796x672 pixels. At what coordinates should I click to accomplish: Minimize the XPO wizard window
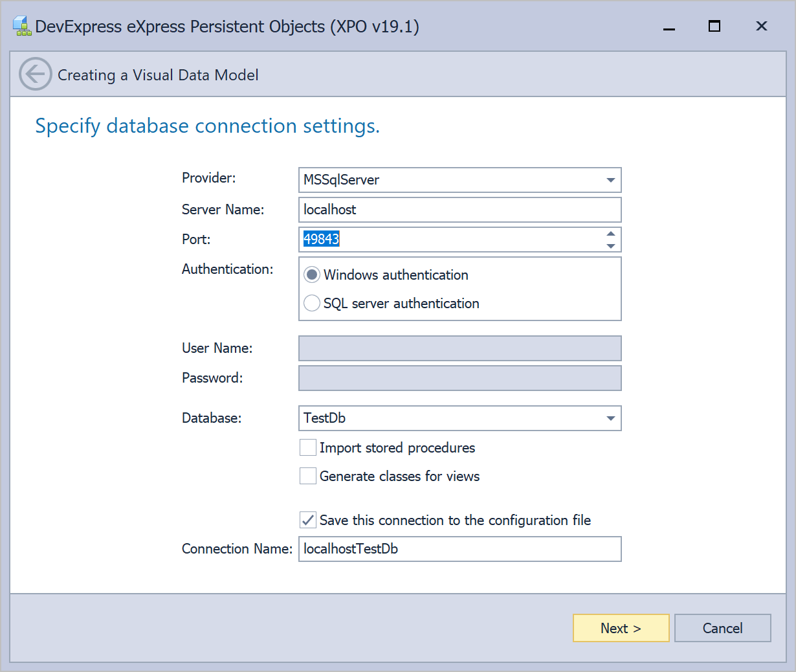click(669, 27)
